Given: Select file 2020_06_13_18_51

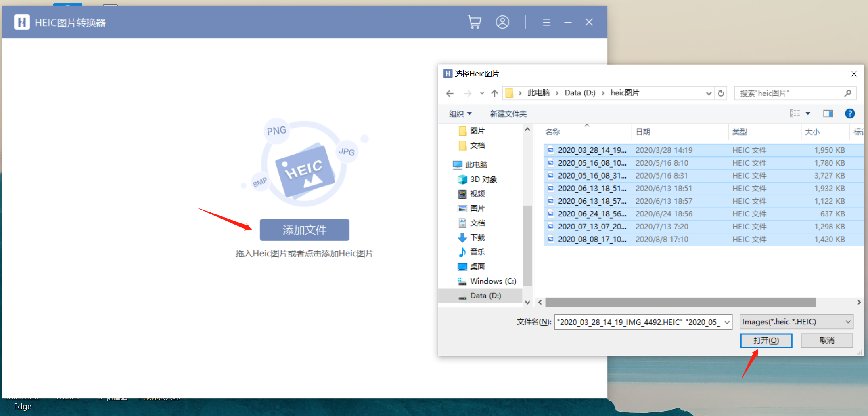Looking at the screenshot, I should click(x=704, y=188).
